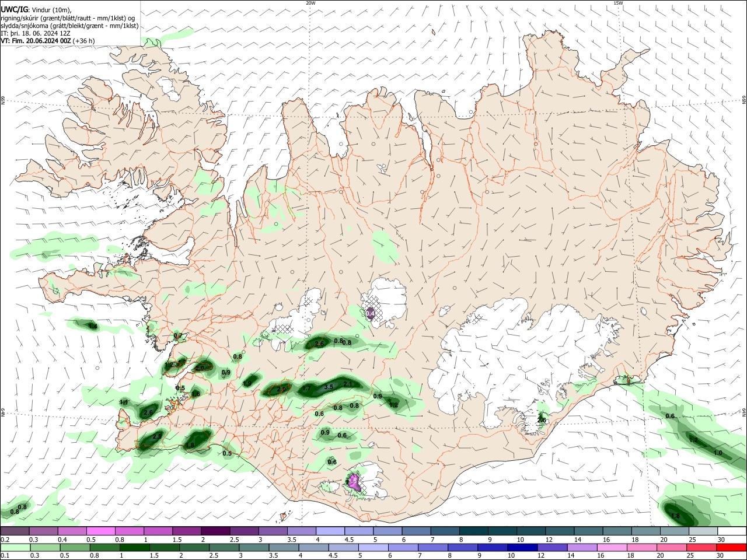This screenshot has height=560, width=747.
Task: Click the dark navy blue 10 mm swatch
Action: pos(521,547)
